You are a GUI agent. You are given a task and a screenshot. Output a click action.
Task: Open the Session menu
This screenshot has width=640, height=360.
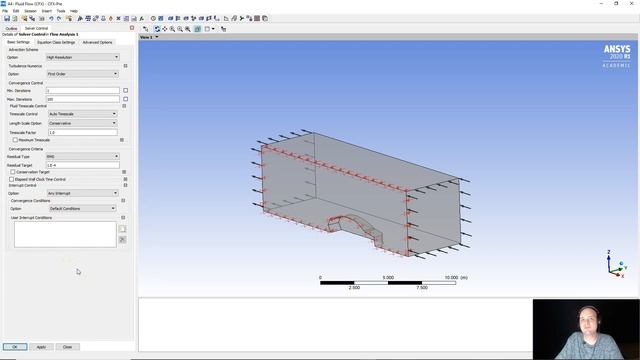click(x=31, y=11)
